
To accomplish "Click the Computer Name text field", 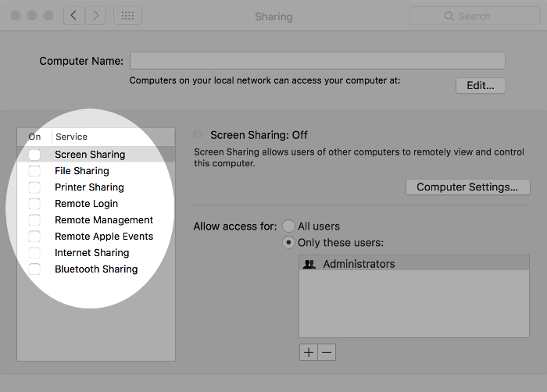I will coord(317,61).
